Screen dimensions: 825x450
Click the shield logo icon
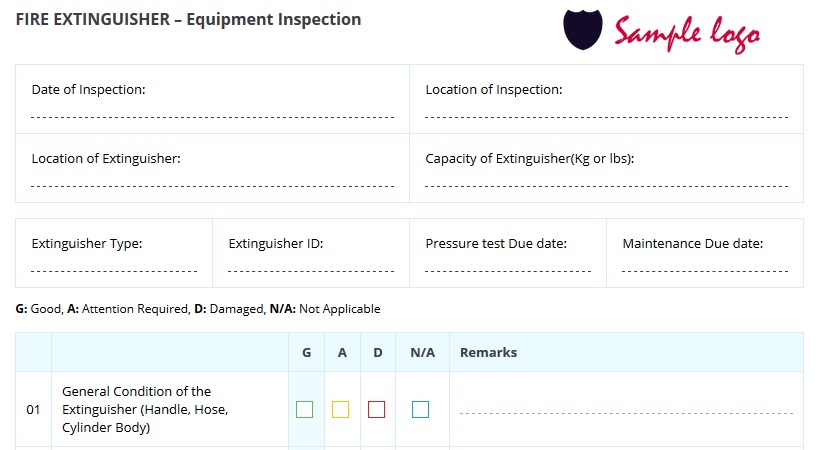pyautogui.click(x=582, y=29)
